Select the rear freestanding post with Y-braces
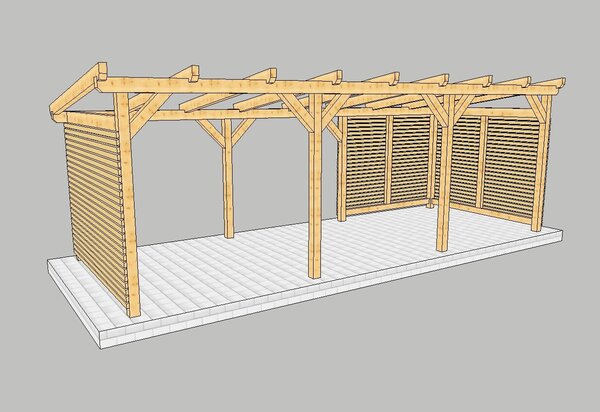600x412 pixels. point(228,178)
